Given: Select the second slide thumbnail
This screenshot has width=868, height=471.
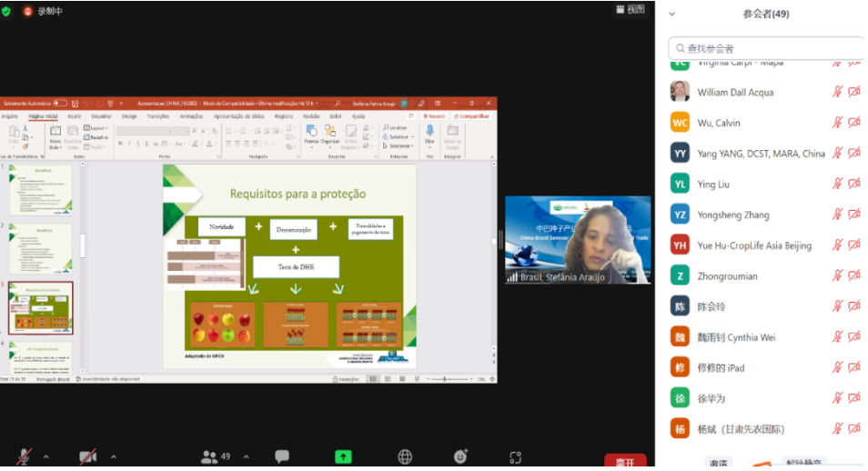Looking at the screenshot, I should 40,248.
